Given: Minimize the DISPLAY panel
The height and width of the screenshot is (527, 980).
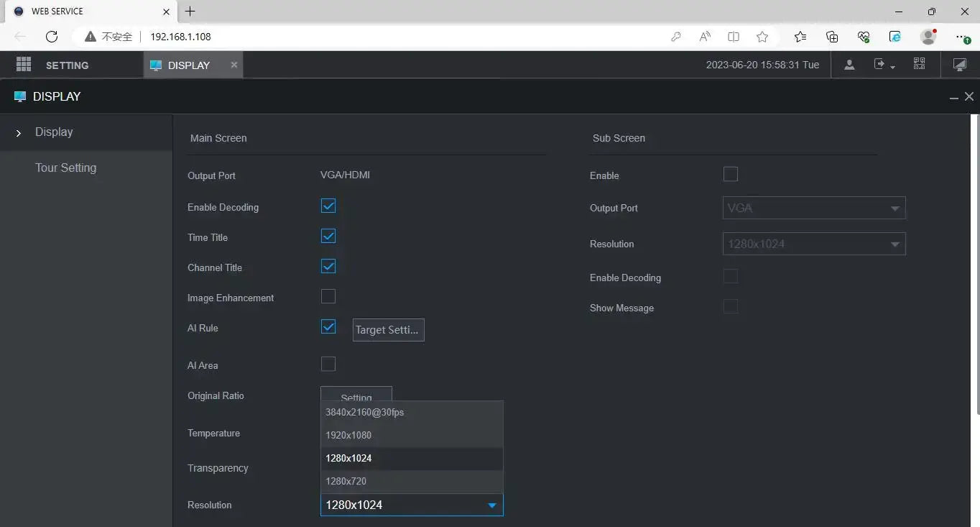Looking at the screenshot, I should click(x=953, y=97).
